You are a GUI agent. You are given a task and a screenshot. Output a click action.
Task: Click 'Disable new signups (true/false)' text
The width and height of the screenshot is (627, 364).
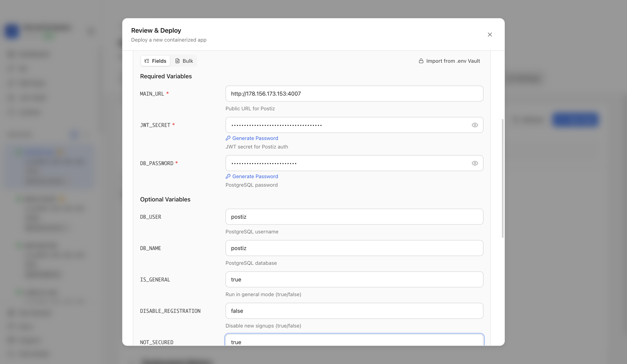pyautogui.click(x=263, y=326)
